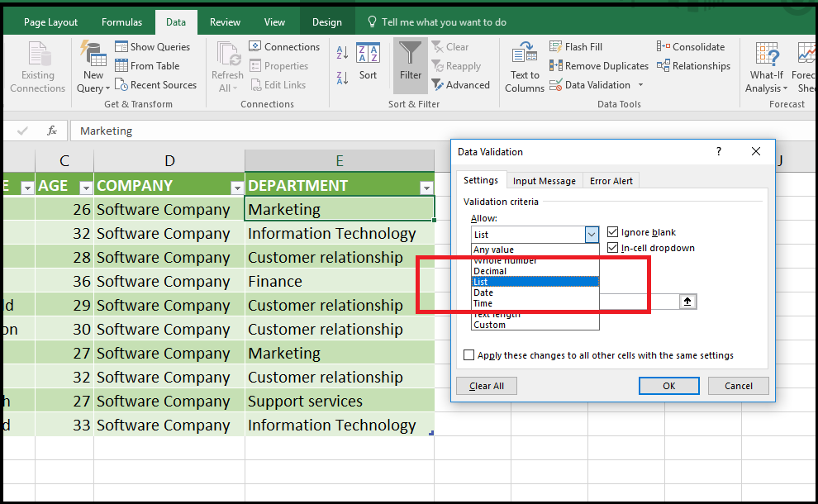Open the DEPARTMENT column filter dropdown
This screenshot has width=818, height=504.
[427, 186]
